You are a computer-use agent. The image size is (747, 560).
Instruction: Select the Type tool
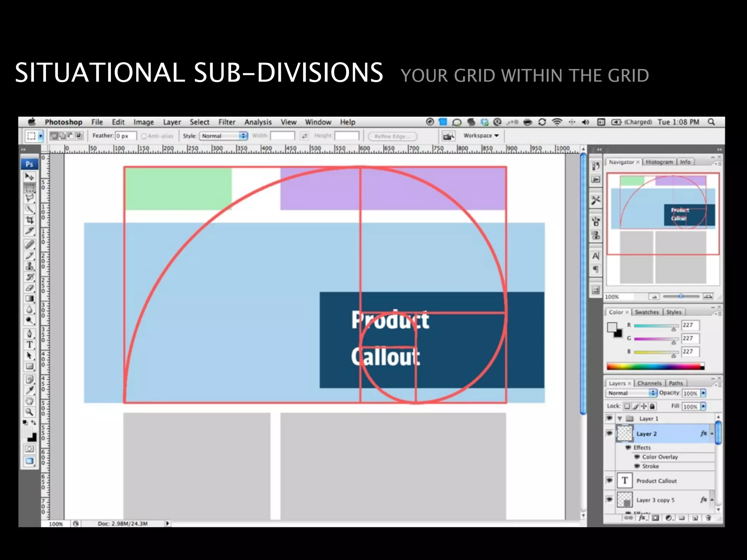30,345
